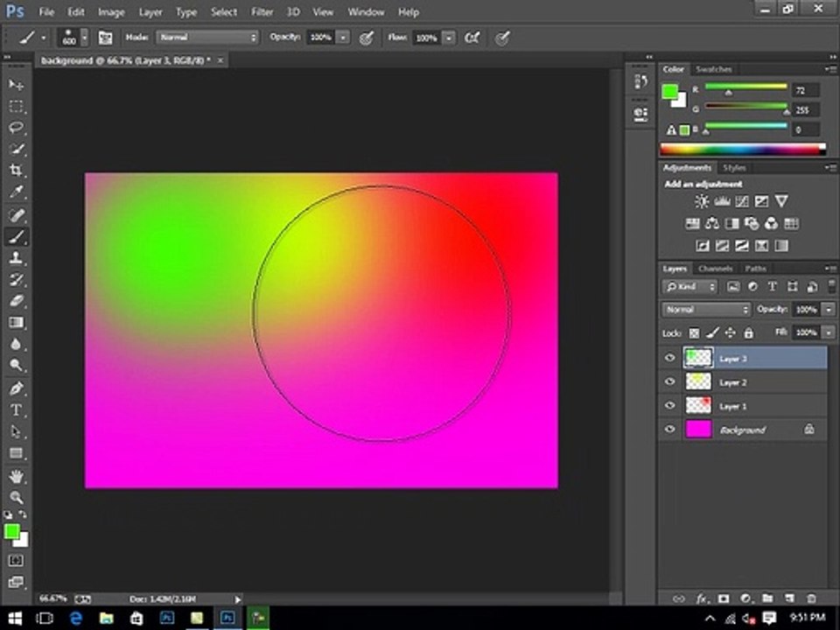The image size is (840, 630).
Task: Create a new layer button
Action: 789,598
